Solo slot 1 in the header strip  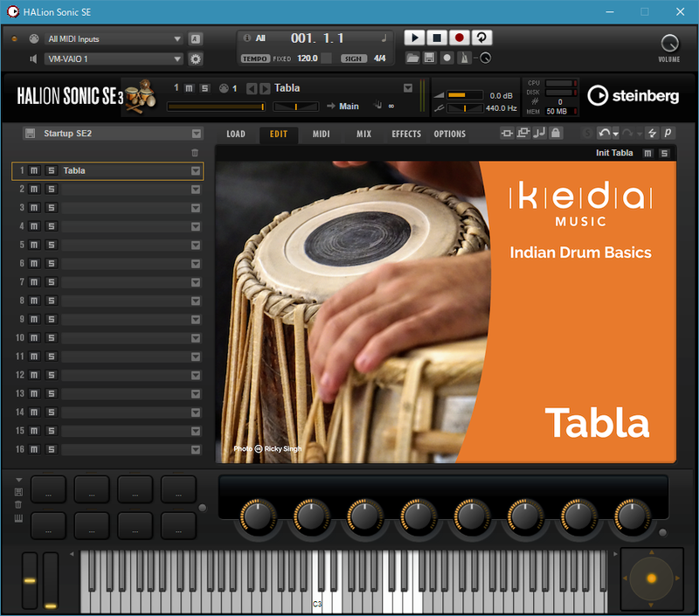204,88
